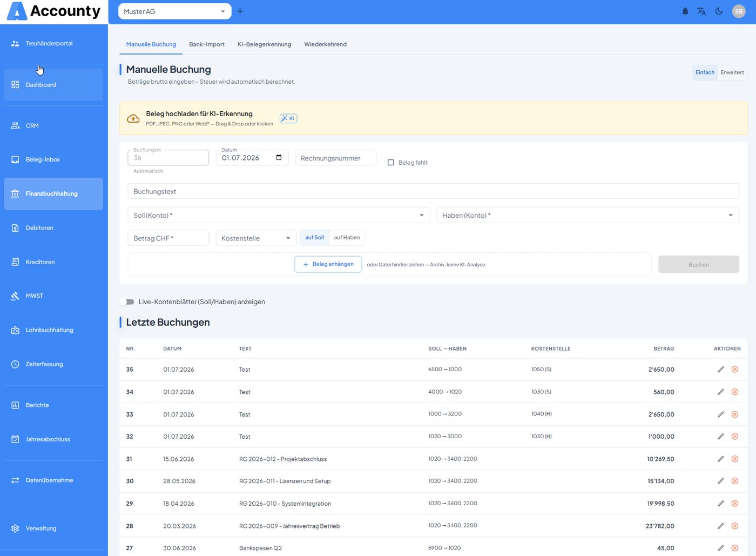Click the Buchungsnr. field

pyautogui.click(x=168, y=158)
